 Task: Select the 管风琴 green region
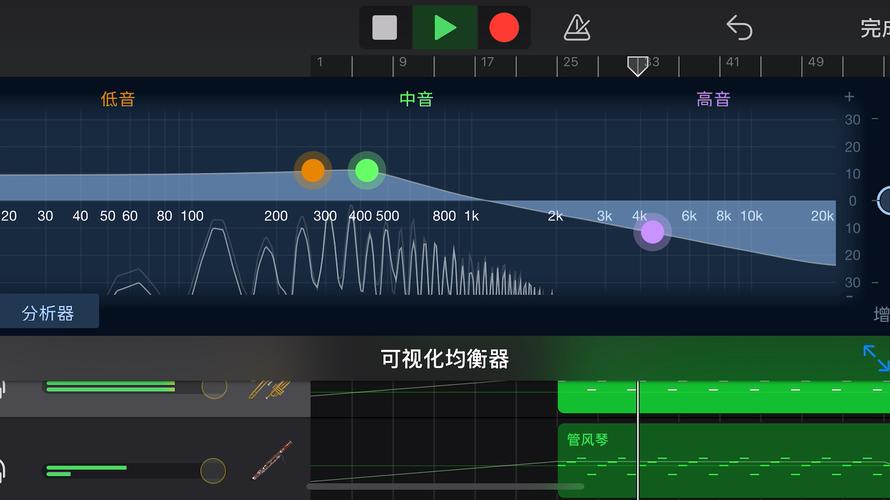[x=724, y=461]
